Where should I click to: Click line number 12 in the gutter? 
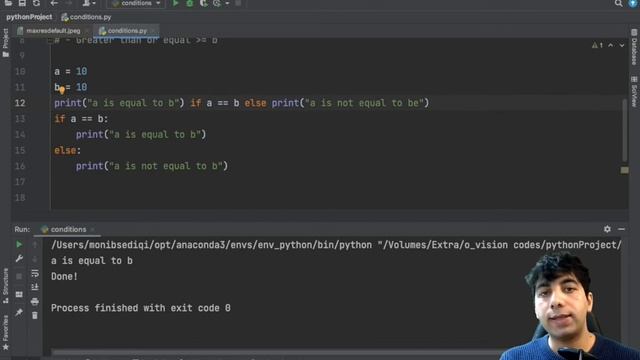(x=20, y=103)
